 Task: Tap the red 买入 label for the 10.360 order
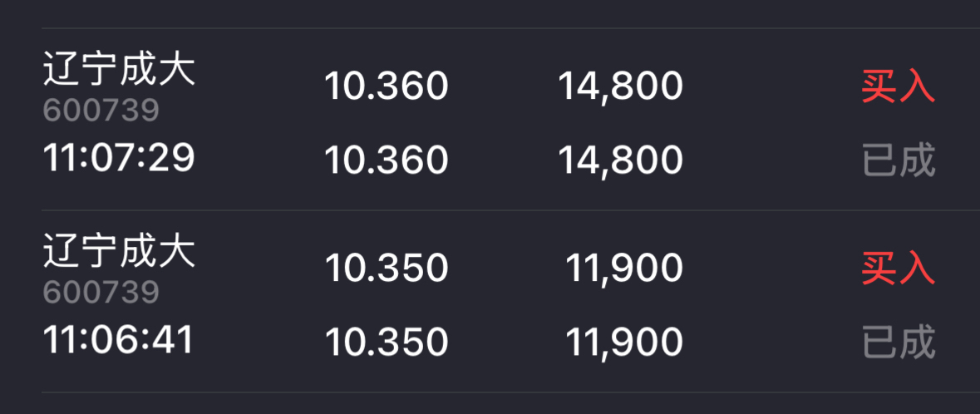(x=898, y=86)
